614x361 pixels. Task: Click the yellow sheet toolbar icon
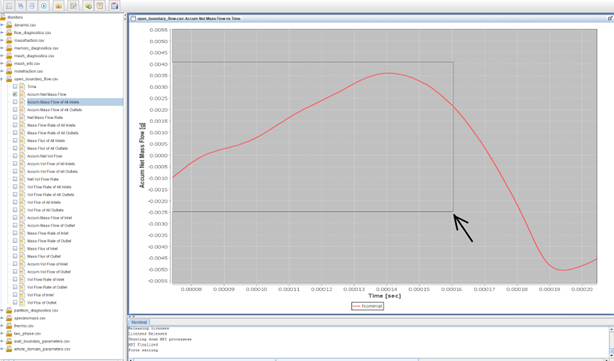pyautogui.click(x=100, y=5)
